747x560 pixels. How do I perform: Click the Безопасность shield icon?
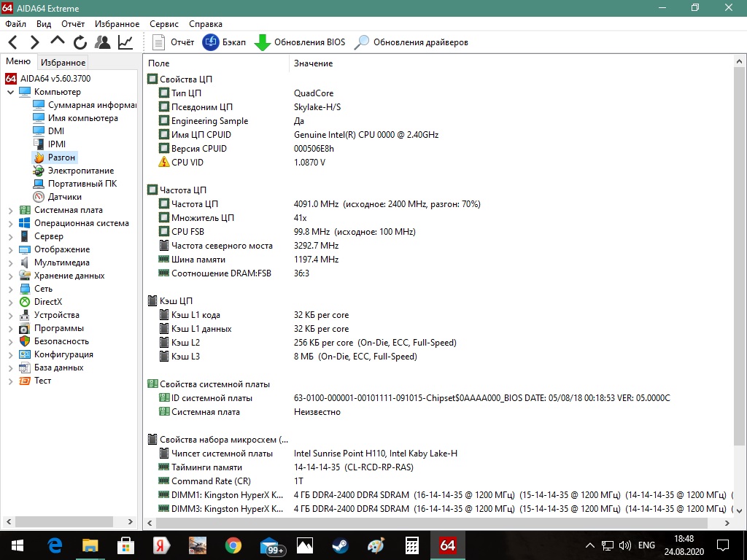tap(25, 341)
